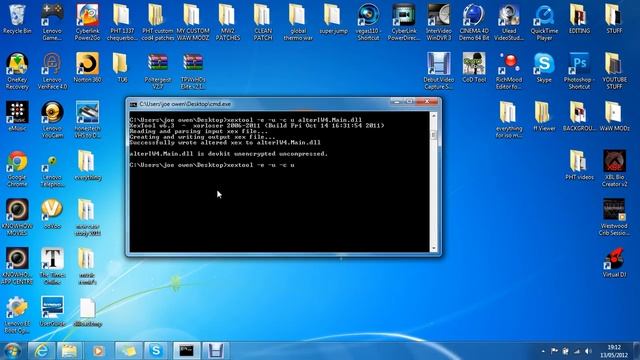Open the WaW MODz folder

pos(614,116)
